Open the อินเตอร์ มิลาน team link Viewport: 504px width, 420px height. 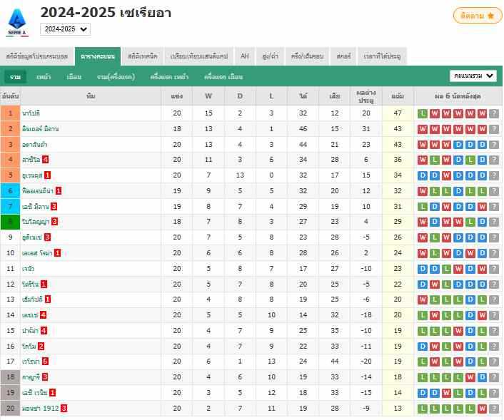(x=41, y=128)
